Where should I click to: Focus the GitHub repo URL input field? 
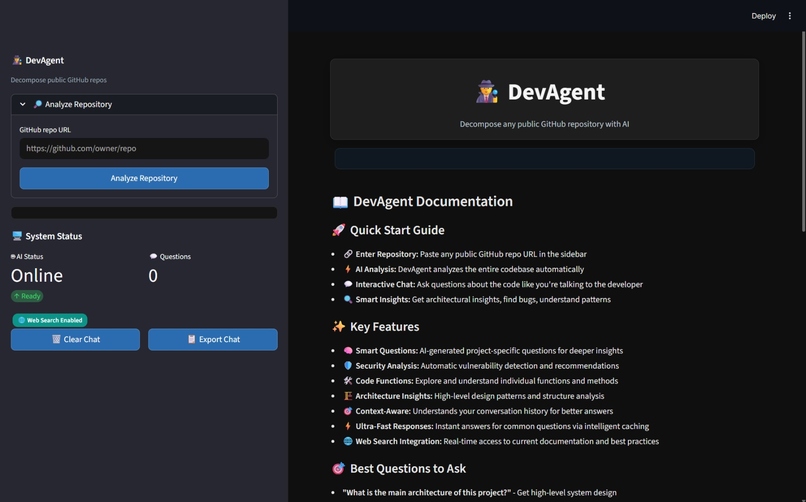[144, 148]
